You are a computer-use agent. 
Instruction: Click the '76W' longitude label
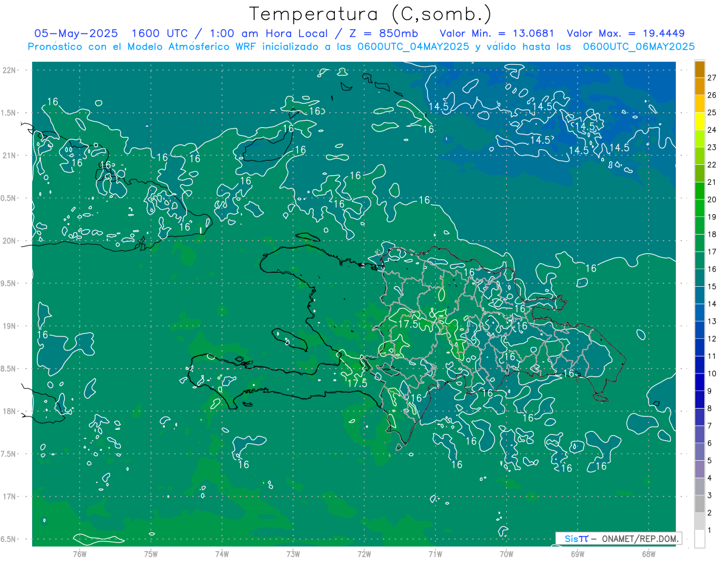click(79, 554)
